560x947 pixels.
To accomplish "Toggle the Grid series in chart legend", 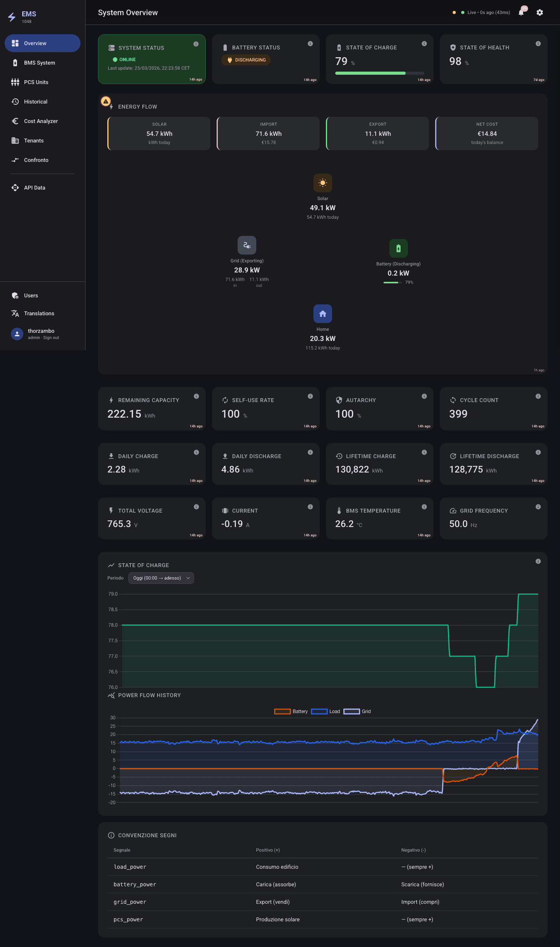I will tap(357, 712).
